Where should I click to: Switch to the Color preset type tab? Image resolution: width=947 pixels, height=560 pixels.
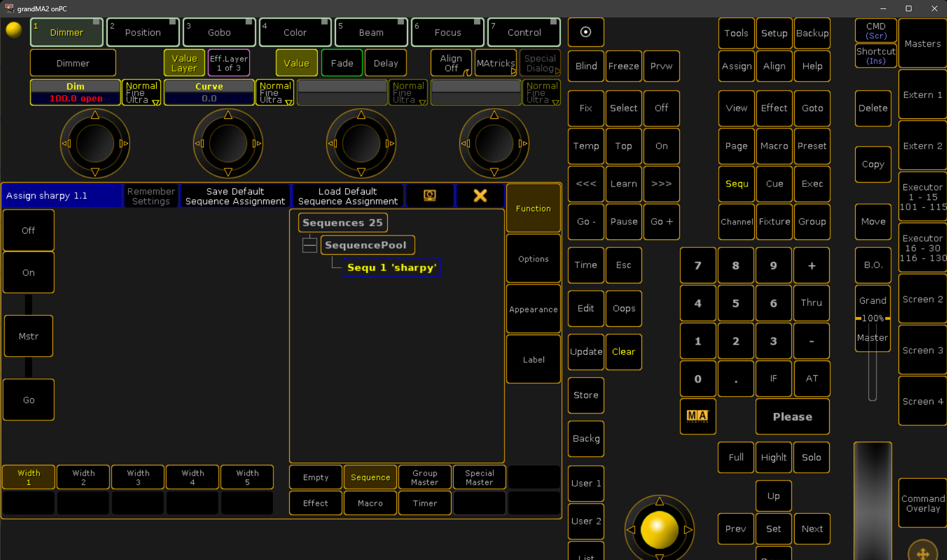point(295,32)
